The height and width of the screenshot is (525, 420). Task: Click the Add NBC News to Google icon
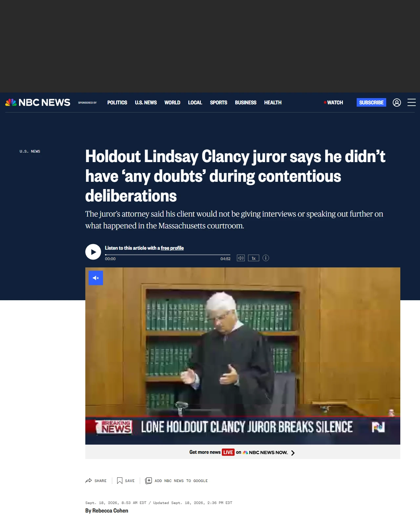(x=148, y=481)
